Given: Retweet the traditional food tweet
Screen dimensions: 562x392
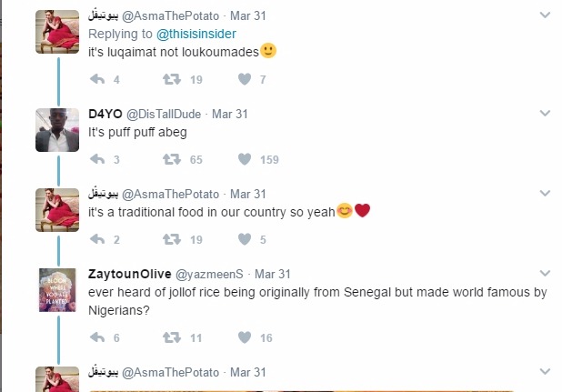Looking at the screenshot, I should tap(170, 239).
